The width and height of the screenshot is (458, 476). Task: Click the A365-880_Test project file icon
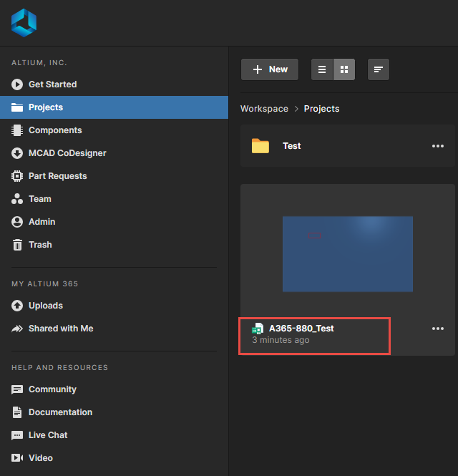click(x=258, y=329)
